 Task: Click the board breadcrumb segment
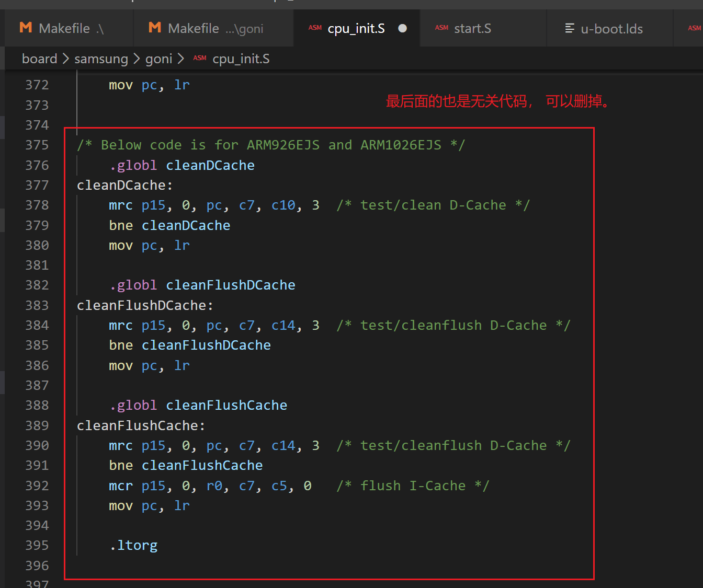[x=40, y=59]
